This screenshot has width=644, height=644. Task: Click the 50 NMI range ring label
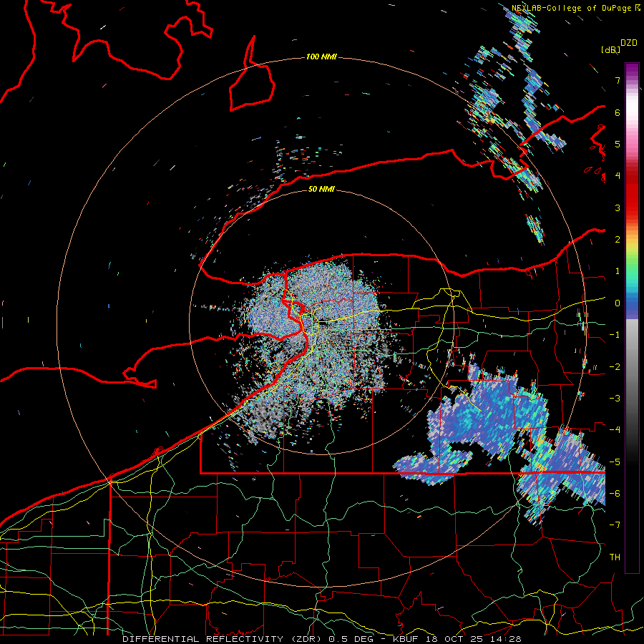(321, 189)
